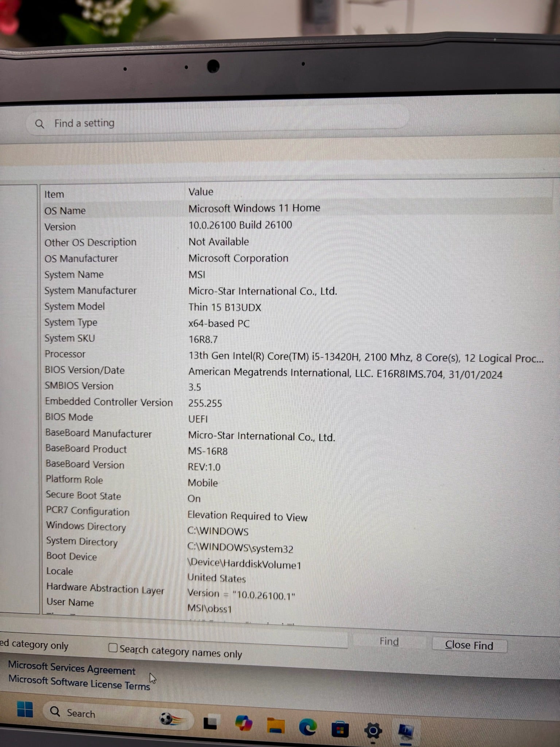Click the Close Find button

pyautogui.click(x=469, y=645)
